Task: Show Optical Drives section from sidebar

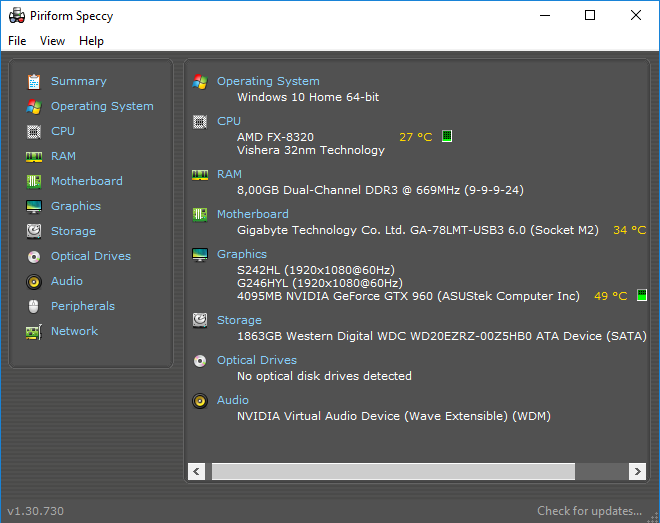Action: pos(91,256)
